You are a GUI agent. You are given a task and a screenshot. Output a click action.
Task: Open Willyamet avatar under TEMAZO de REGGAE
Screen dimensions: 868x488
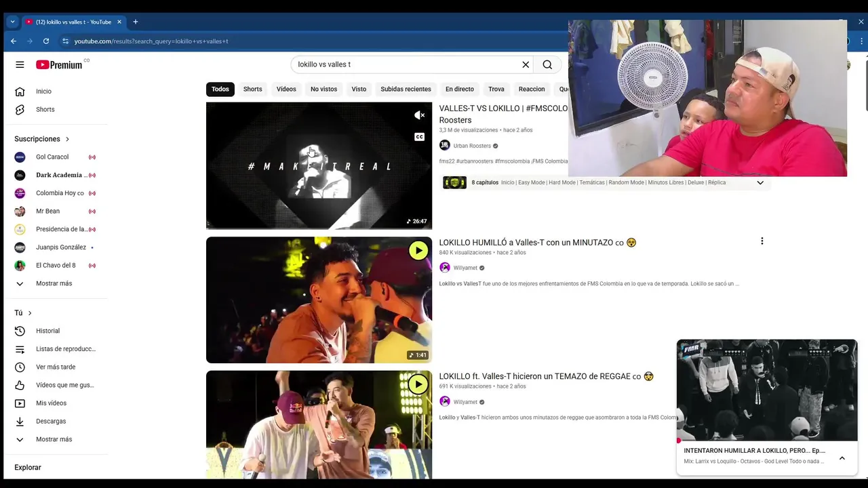[445, 402]
